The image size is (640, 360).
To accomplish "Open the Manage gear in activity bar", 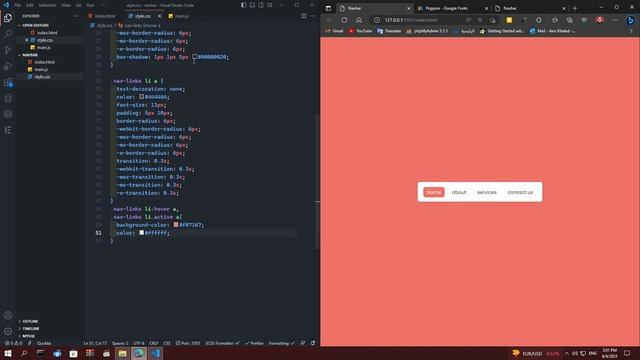I will tap(8, 331).
